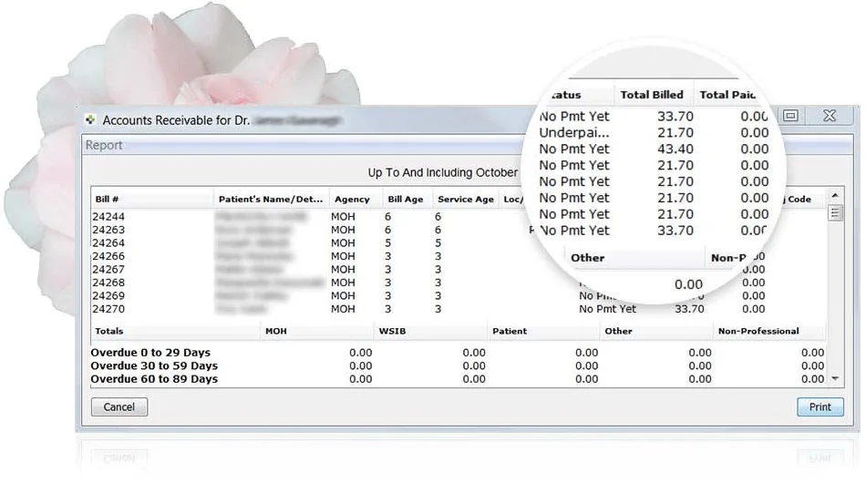866x504 pixels.
Task: Click the Overdue 30 to 59 Days row label
Action: (x=154, y=366)
